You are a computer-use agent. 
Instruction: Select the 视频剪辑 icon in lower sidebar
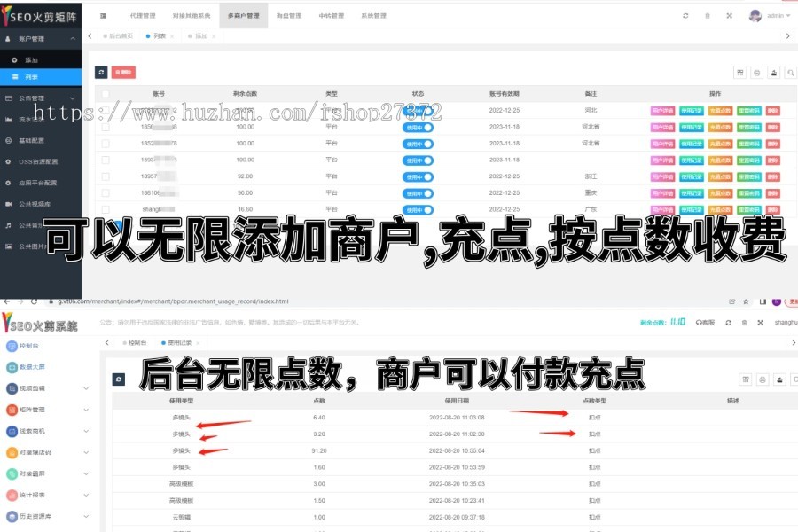click(x=12, y=388)
